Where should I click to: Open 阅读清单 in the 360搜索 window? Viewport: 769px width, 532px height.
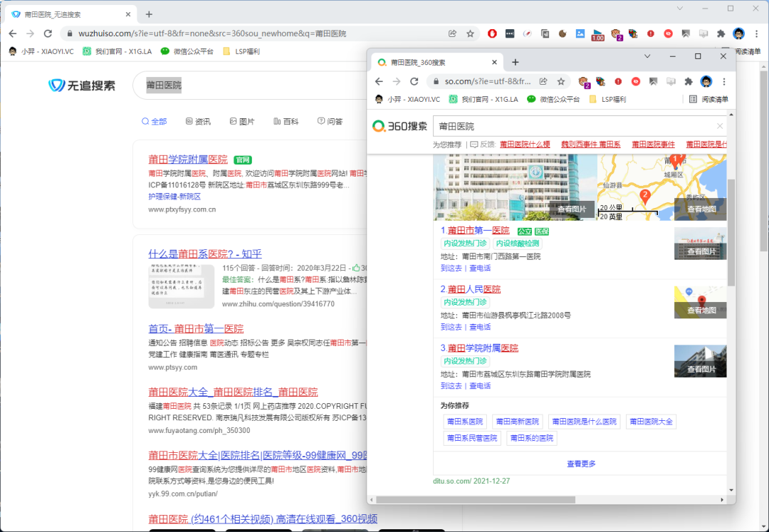[x=708, y=99]
